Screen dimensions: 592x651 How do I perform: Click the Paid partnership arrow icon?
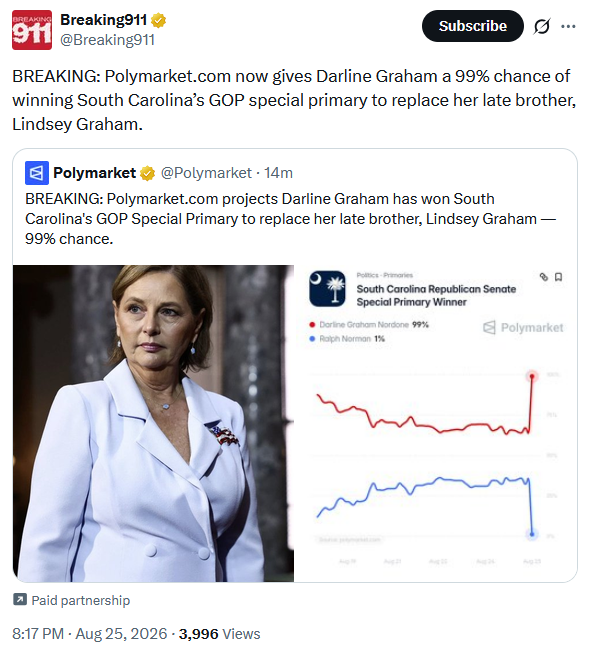(x=20, y=600)
